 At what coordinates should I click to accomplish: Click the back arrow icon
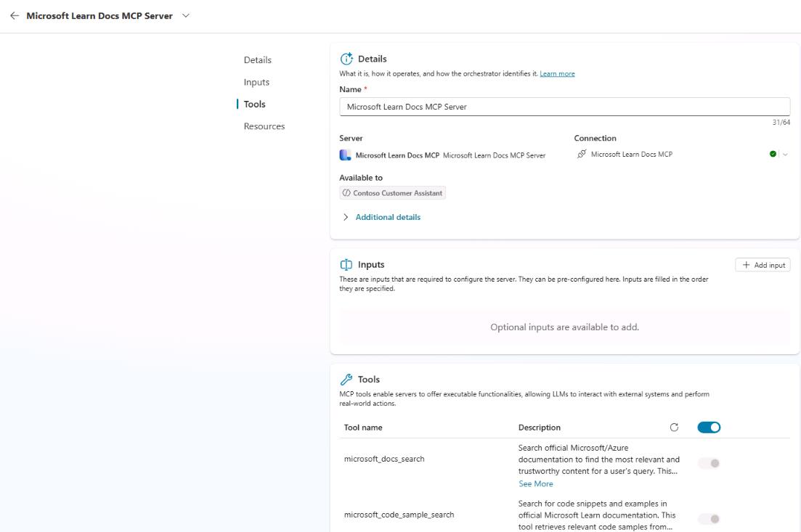coord(15,17)
